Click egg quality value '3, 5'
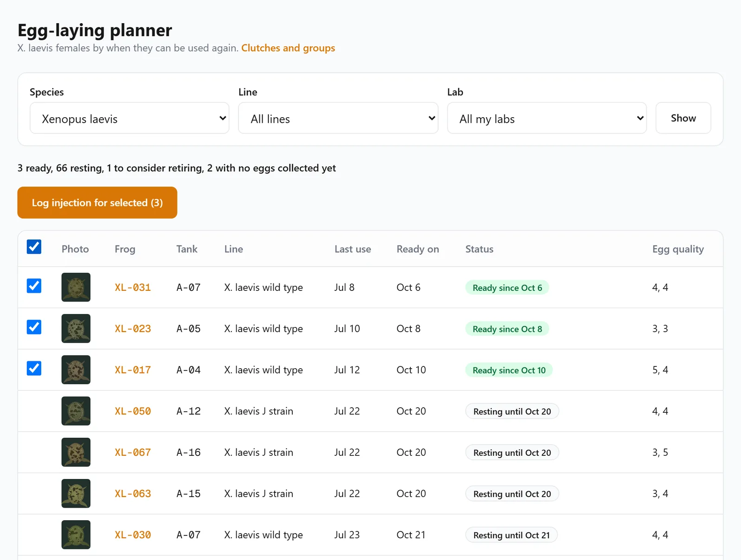Image resolution: width=741 pixels, height=560 pixels. tap(660, 453)
